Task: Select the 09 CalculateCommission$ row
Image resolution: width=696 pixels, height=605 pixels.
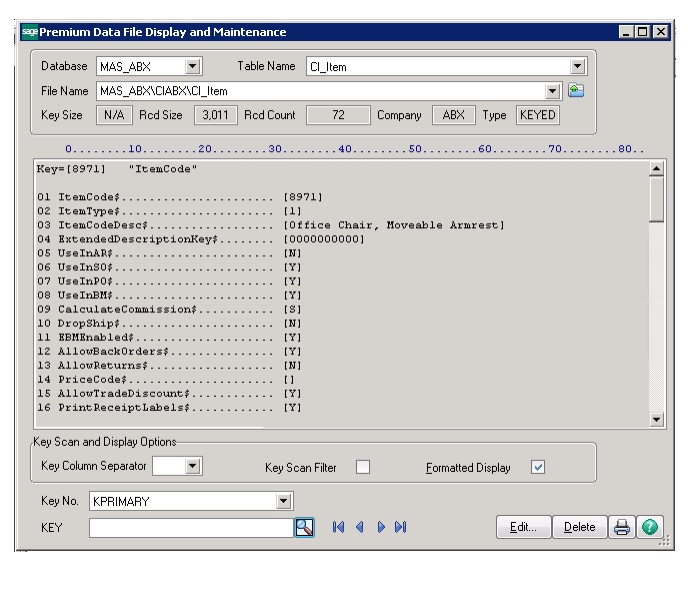Action: [169, 309]
